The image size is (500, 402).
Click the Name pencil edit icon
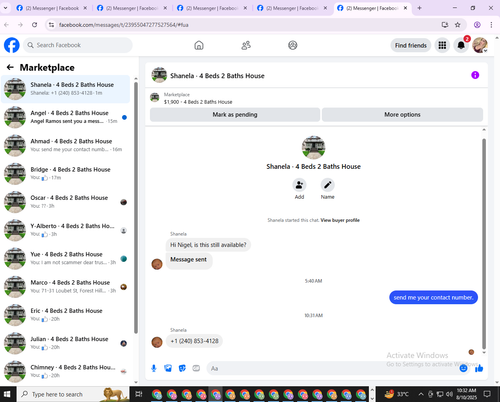click(328, 185)
